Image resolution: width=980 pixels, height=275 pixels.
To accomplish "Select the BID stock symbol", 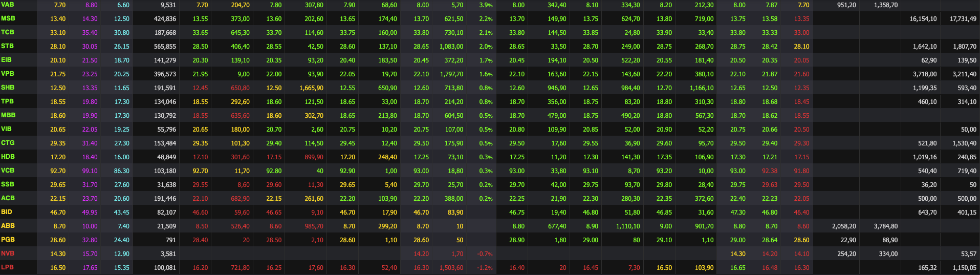I will pyautogui.click(x=7, y=212).
